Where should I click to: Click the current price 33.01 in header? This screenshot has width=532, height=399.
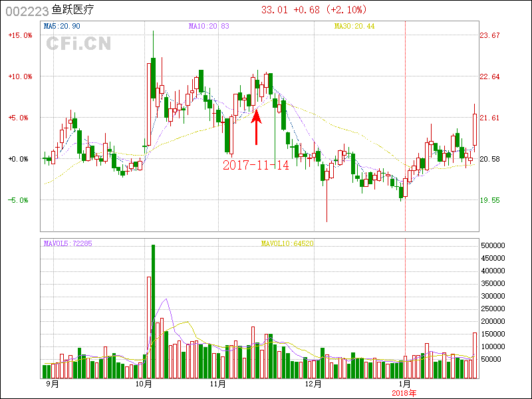tap(274, 9)
